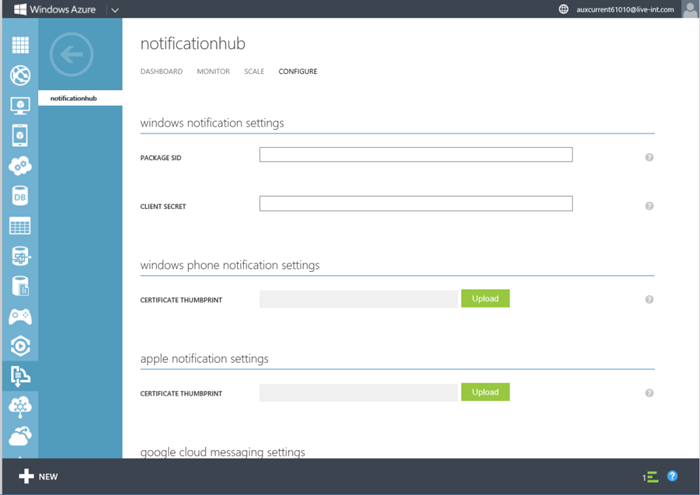Open user account email auxcurrent61010@live-int.com
Screen dimensions: 700x495
click(625, 9)
